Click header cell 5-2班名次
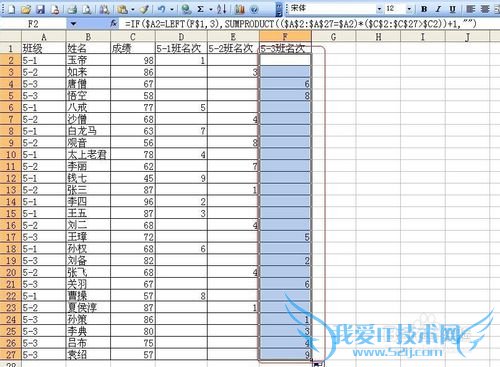 pyautogui.click(x=233, y=49)
